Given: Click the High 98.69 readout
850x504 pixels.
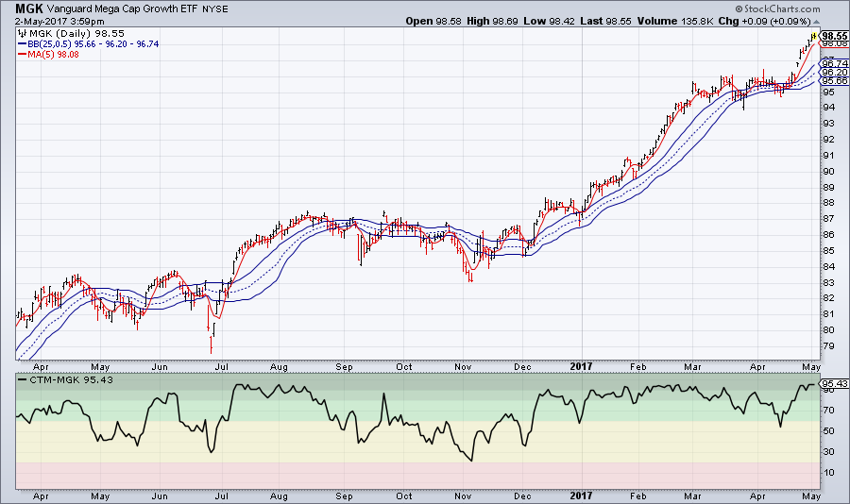Looking at the screenshot, I should tap(492, 21).
